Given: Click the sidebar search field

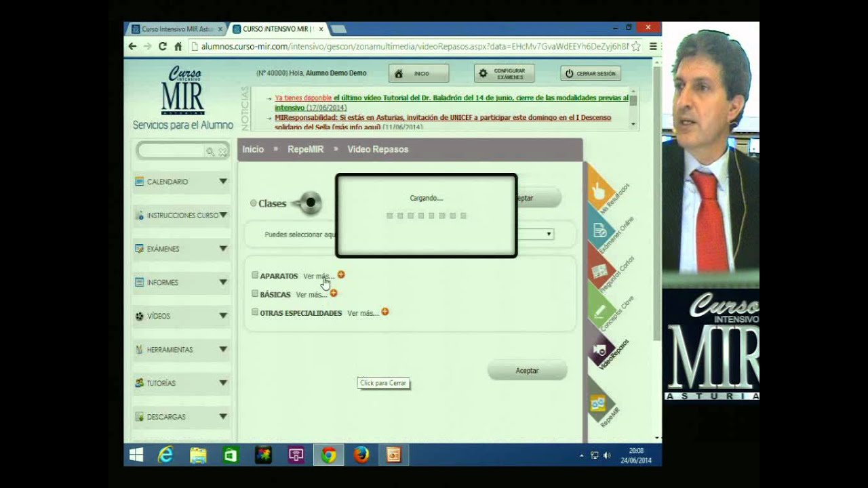Looking at the screenshot, I should (x=173, y=151).
